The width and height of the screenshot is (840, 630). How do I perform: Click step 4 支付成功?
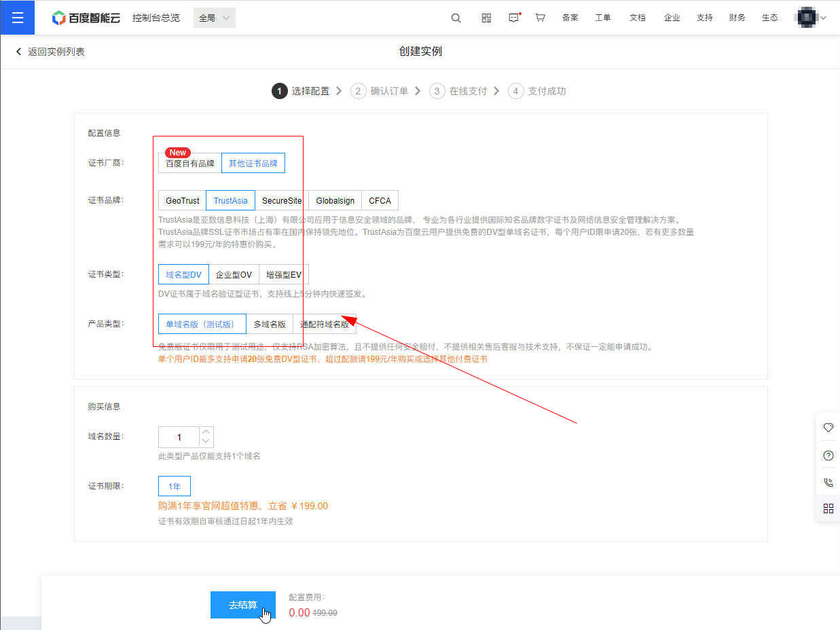(537, 91)
